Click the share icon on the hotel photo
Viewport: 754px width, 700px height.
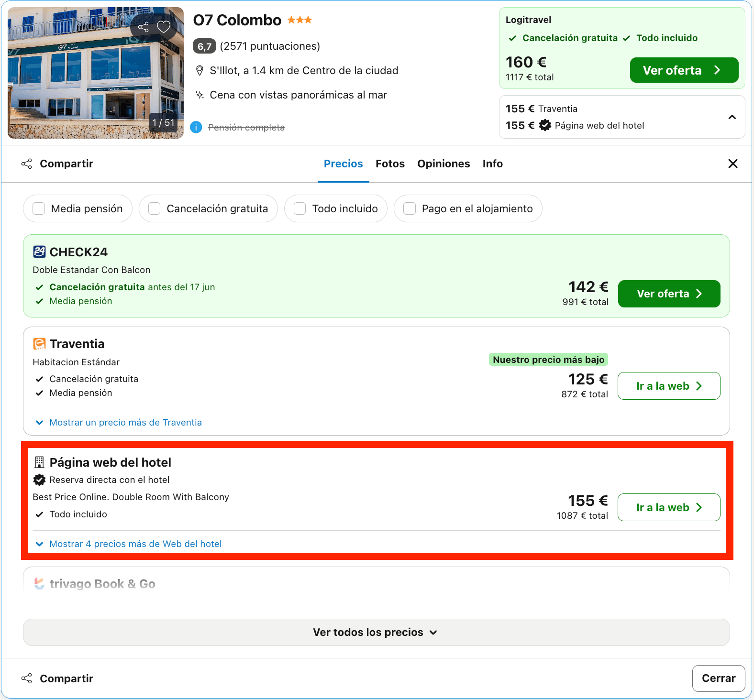tap(143, 27)
